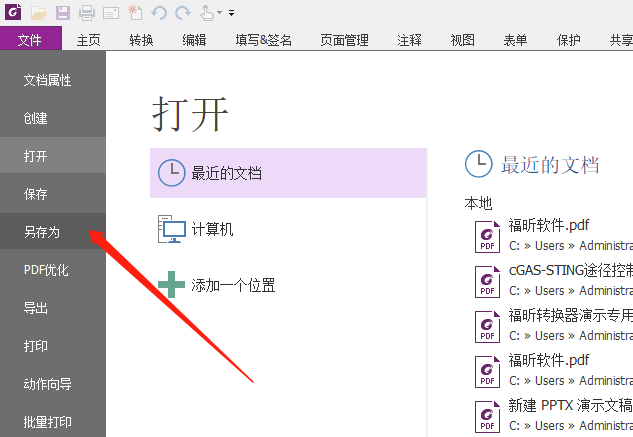Image resolution: width=633 pixels, height=437 pixels.
Task: Open 新建 PPTX 演示文稿 recent document
Action: (x=553, y=415)
